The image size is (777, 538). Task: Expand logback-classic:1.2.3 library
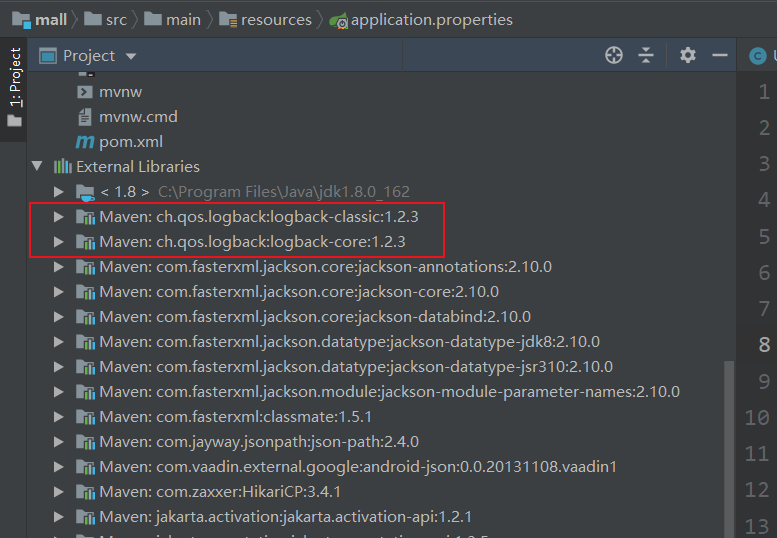point(58,216)
